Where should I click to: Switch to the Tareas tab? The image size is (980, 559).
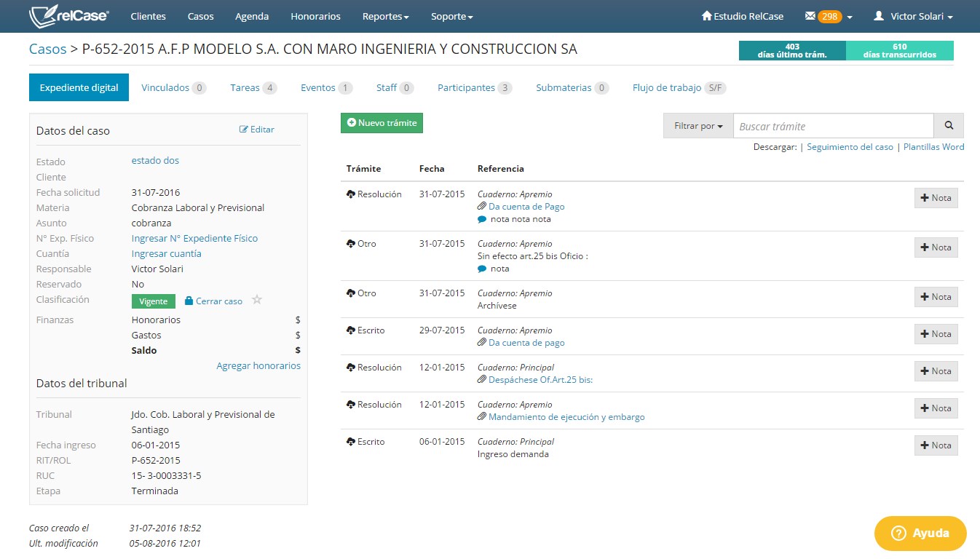pyautogui.click(x=253, y=87)
